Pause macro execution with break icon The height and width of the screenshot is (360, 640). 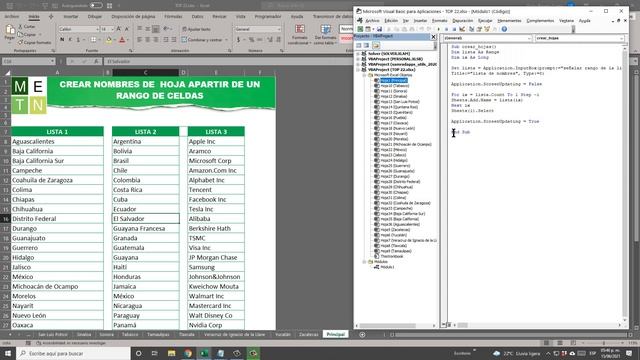point(446,29)
